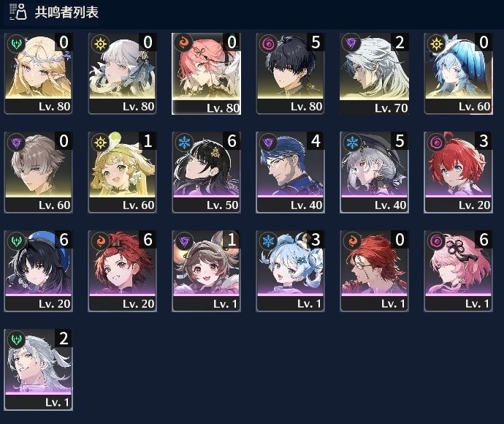Viewport: 504px width, 424px height.
Task: Click the Havoc swirl icon on black-haired male Lv. 80 card
Action: pos(268,43)
